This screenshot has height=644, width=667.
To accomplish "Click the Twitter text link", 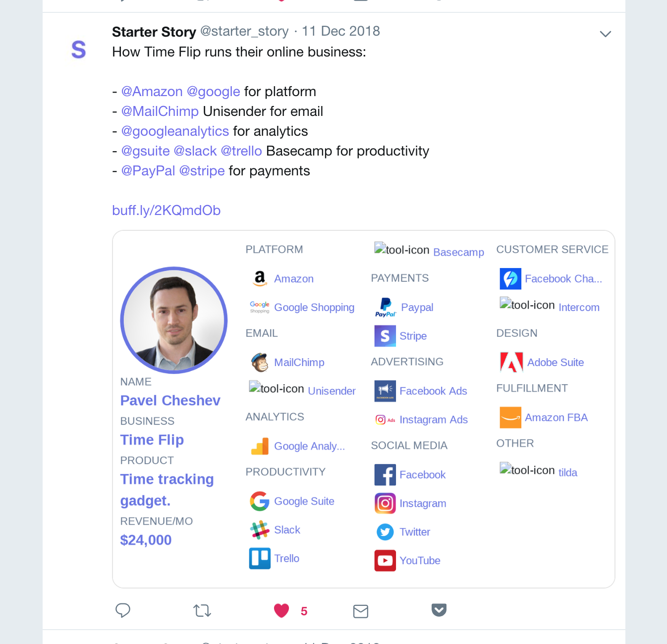I will tap(415, 532).
